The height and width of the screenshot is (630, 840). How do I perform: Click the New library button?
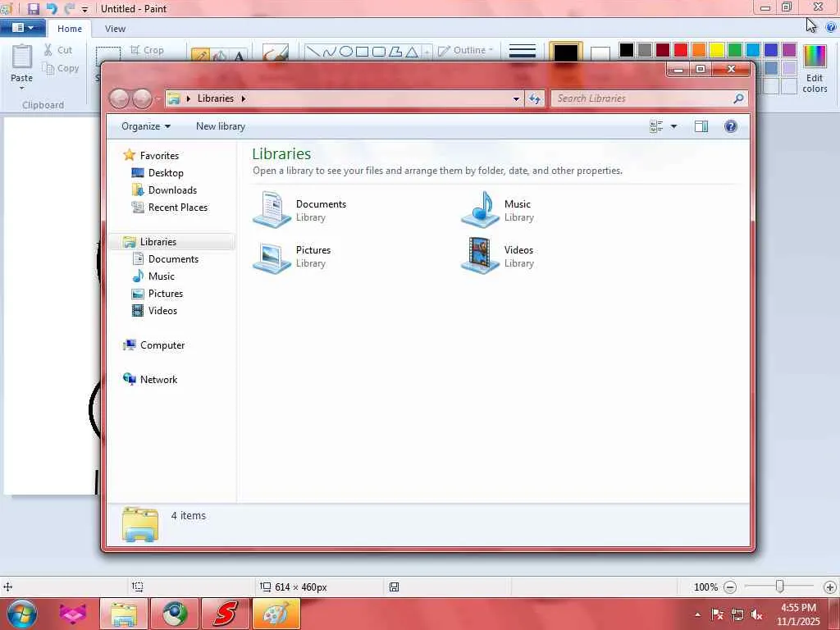220,126
